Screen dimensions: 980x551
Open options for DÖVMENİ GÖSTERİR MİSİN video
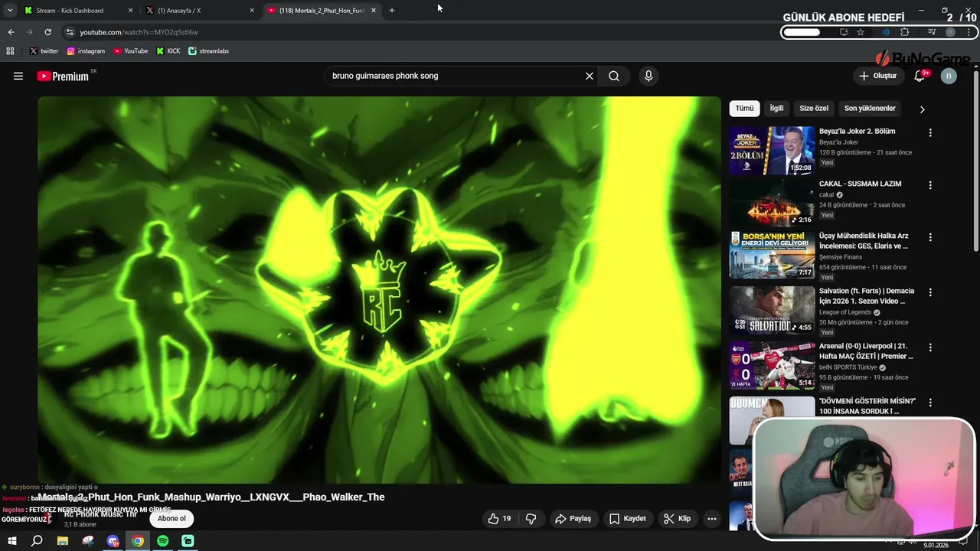[930, 403]
